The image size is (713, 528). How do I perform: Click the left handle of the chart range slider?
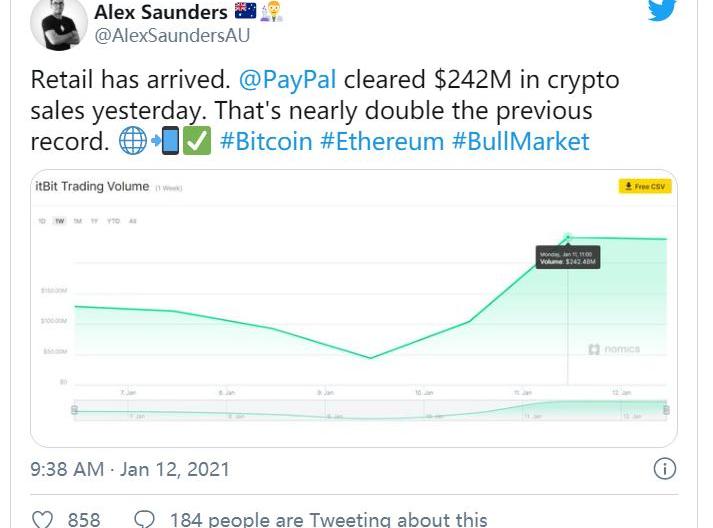(x=74, y=409)
